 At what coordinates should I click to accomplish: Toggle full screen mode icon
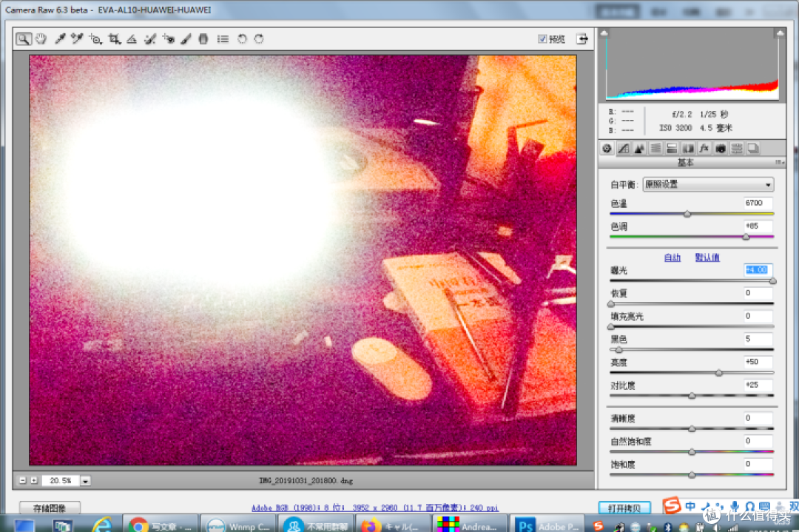[582, 38]
